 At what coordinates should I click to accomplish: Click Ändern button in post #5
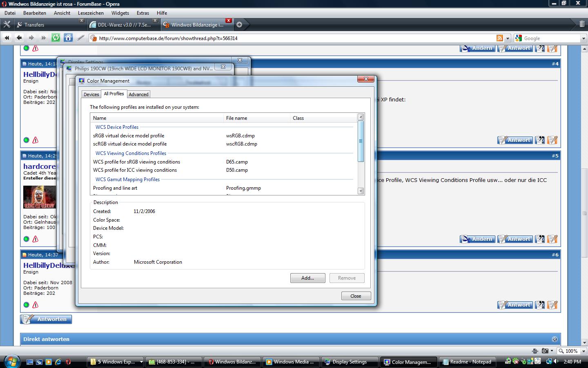coord(477,239)
